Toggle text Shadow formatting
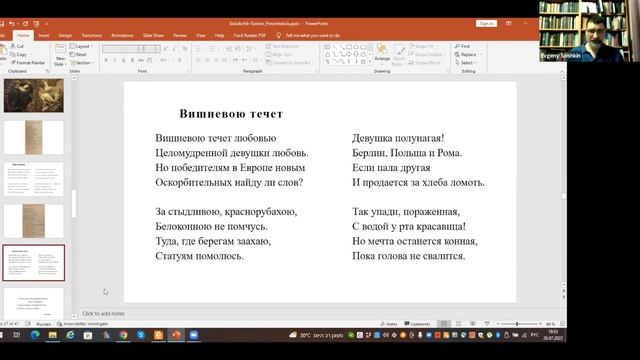Screen dimensions: 640x360 (x=132, y=60)
